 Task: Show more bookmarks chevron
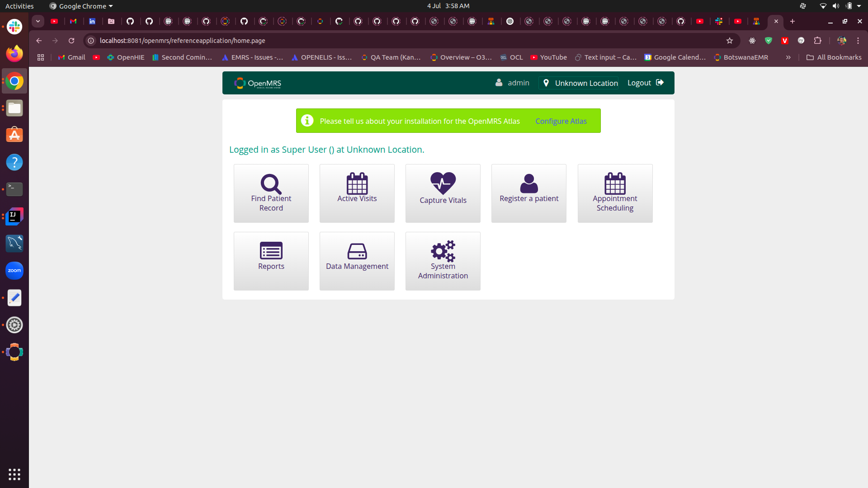[788, 57]
